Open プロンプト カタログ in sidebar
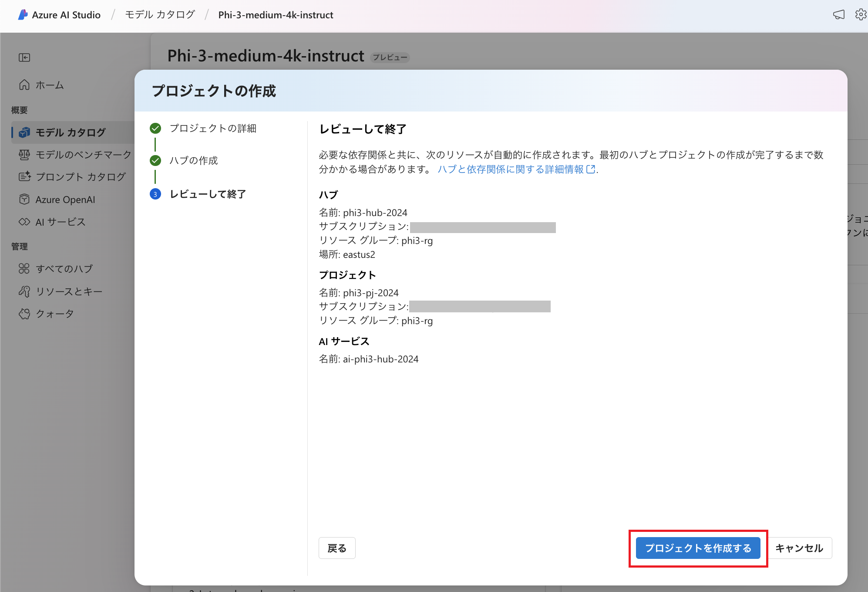This screenshot has height=592, width=868. click(81, 176)
